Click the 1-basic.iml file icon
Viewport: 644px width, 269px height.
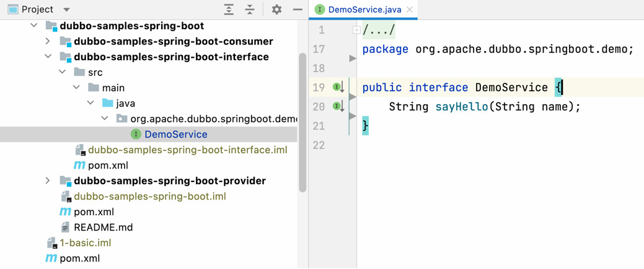point(51,243)
